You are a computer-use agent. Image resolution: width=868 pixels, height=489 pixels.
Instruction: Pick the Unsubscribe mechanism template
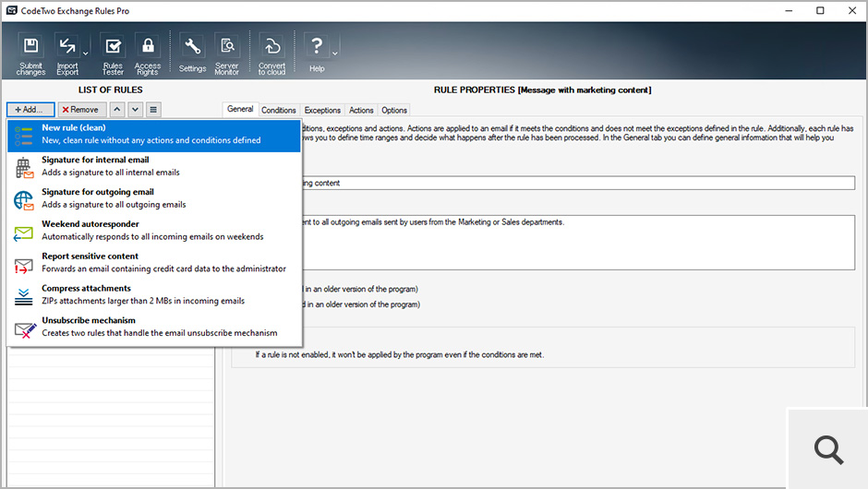click(154, 327)
